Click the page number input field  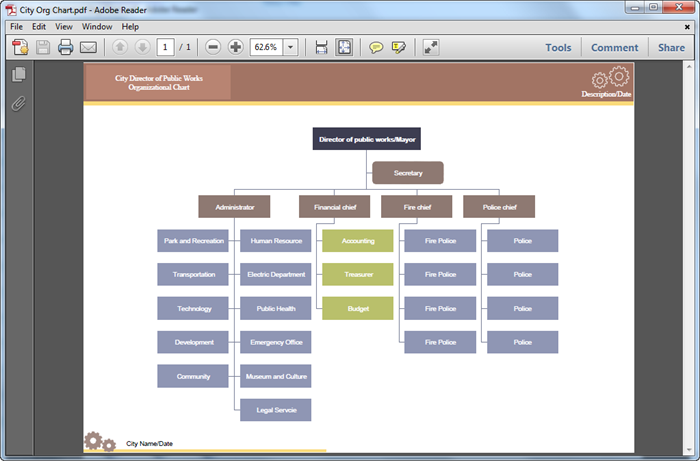click(x=165, y=47)
